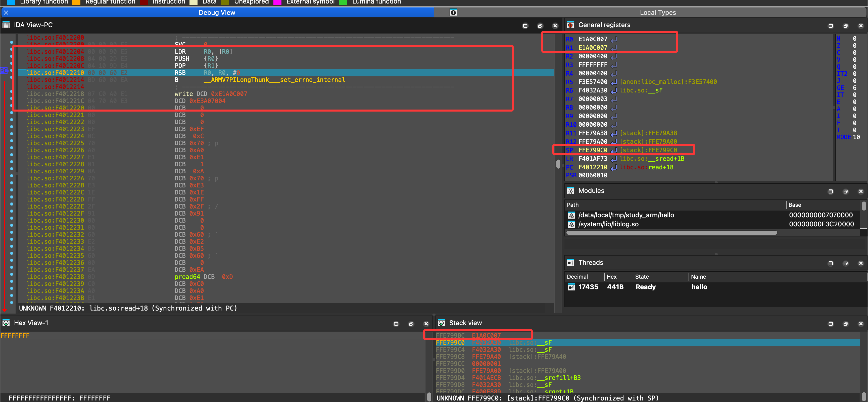Viewport: 868px width, 402px height.
Task: Float the General registers panel
Action: (845, 26)
